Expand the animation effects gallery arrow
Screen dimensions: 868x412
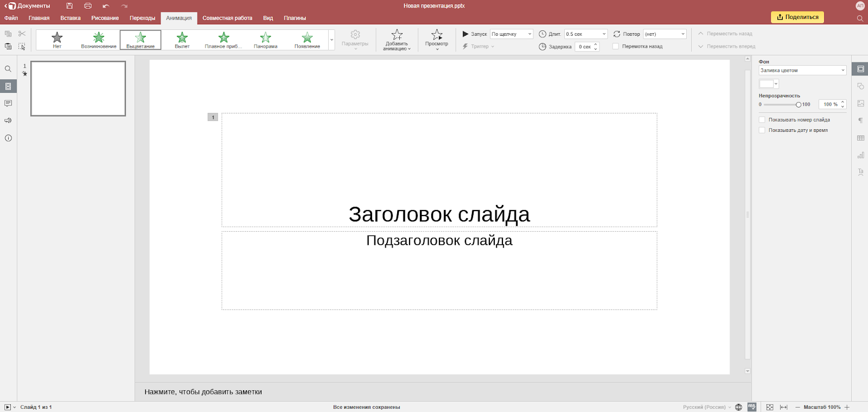pyautogui.click(x=331, y=40)
